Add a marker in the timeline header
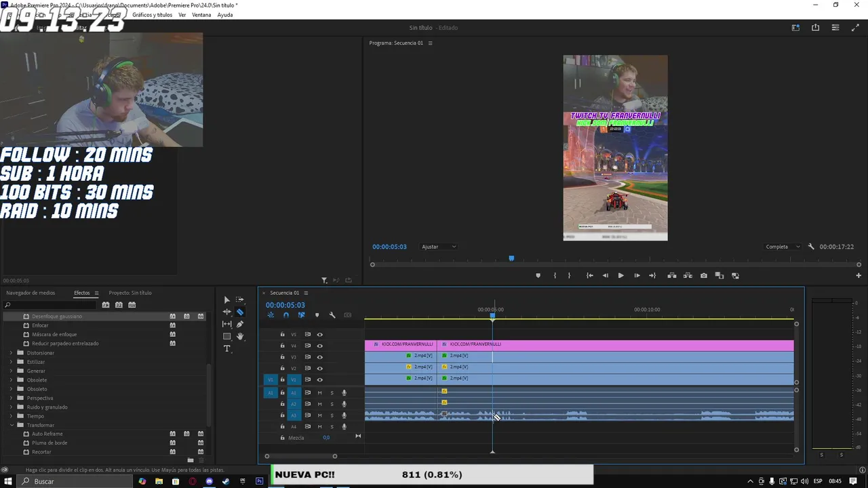The image size is (868, 488). 317,315
